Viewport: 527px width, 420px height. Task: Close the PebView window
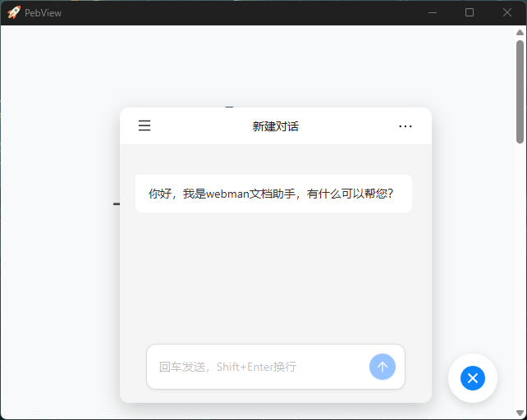[x=507, y=12]
